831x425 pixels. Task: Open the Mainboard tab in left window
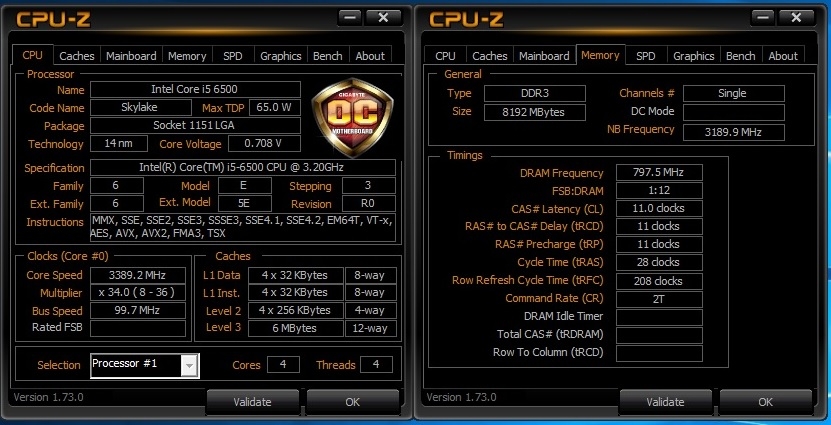(x=131, y=56)
